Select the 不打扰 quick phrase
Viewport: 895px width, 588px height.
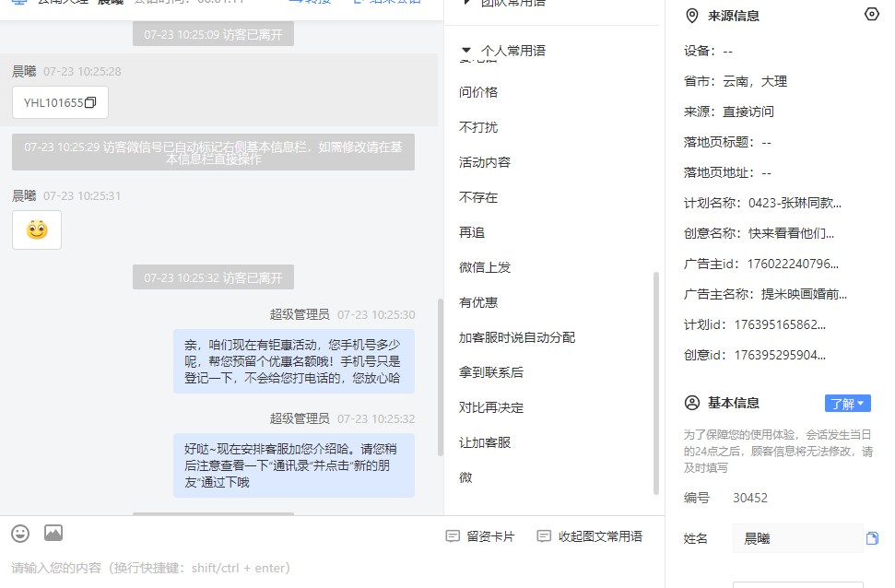tap(478, 127)
